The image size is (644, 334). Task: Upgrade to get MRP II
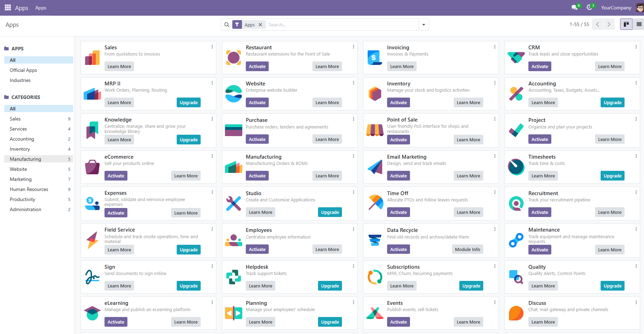(x=189, y=102)
